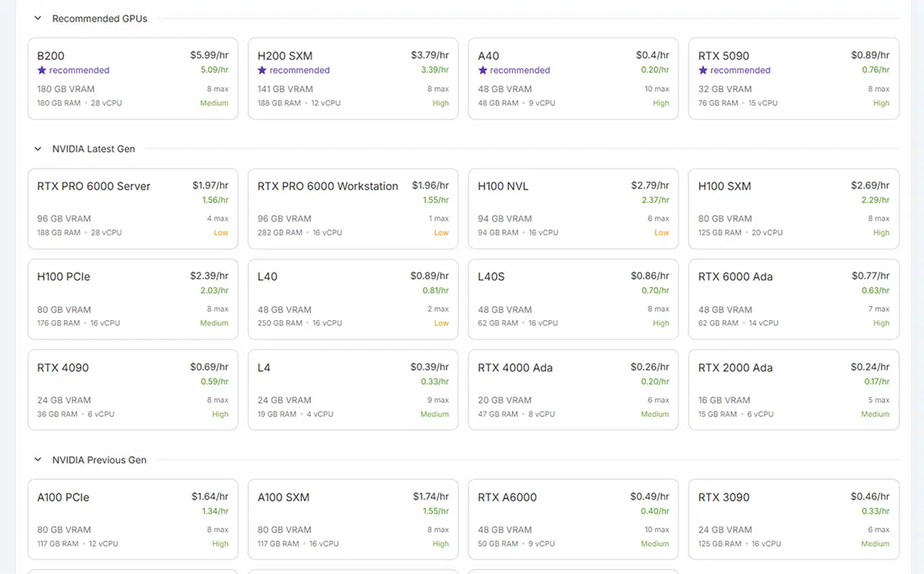The image size is (924, 574).
Task: Click the High availability label on A100 SXM
Action: 440,543
